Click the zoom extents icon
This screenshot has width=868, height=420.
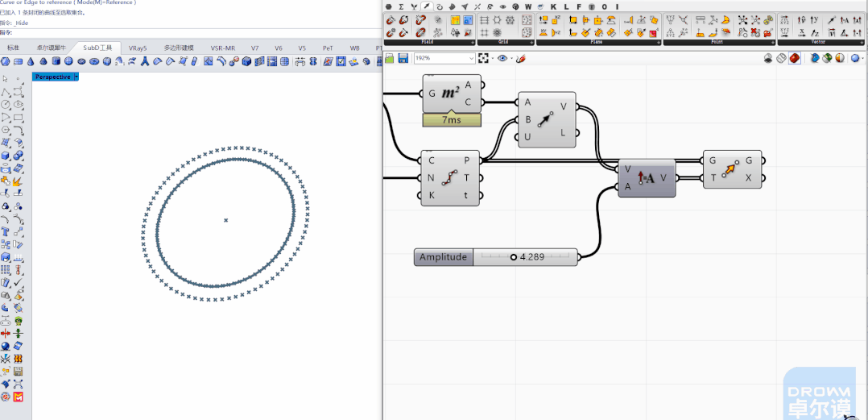pyautogui.click(x=484, y=58)
